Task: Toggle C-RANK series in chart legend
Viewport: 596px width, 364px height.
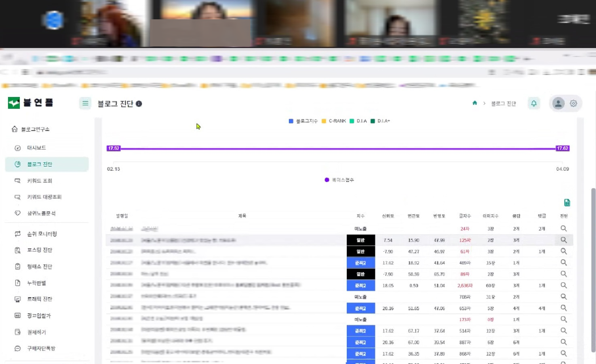Action: coord(334,121)
